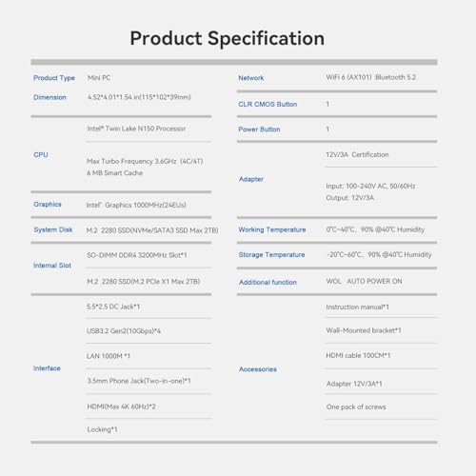This screenshot has height=476, width=476.
Task: Click the System Disk label
Action: [x=53, y=229]
